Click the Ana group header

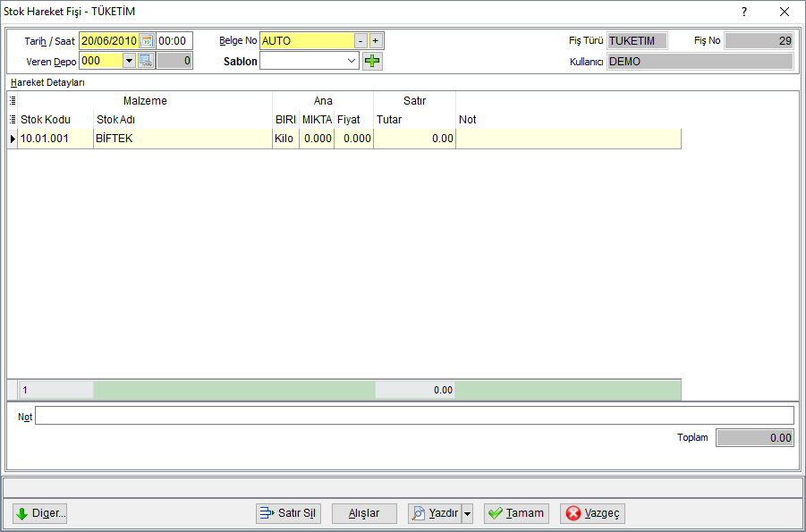click(323, 101)
